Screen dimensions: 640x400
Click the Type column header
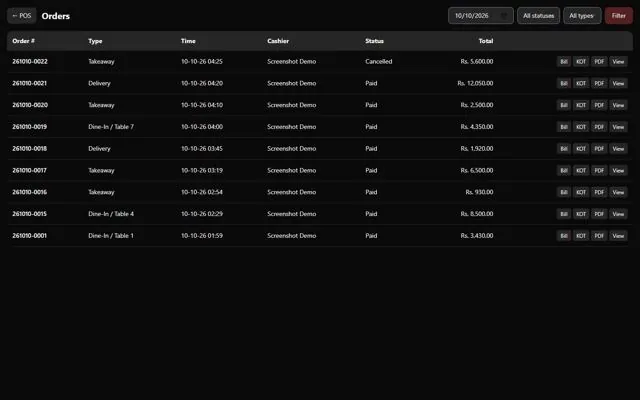tap(95, 41)
